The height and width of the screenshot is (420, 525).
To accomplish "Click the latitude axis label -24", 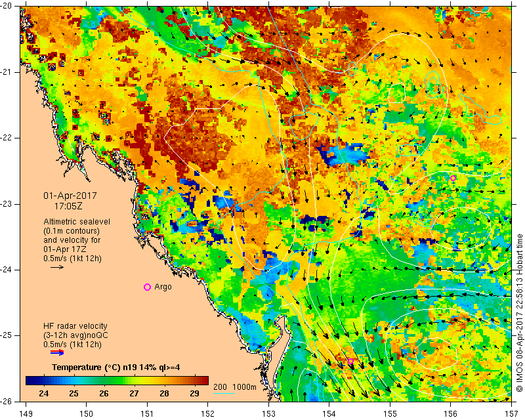I will [7, 270].
